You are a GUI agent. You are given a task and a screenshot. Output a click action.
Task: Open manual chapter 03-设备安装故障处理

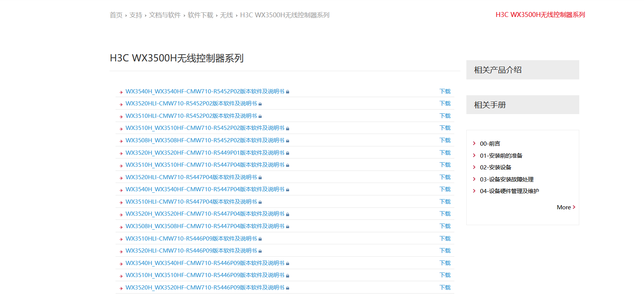point(507,179)
